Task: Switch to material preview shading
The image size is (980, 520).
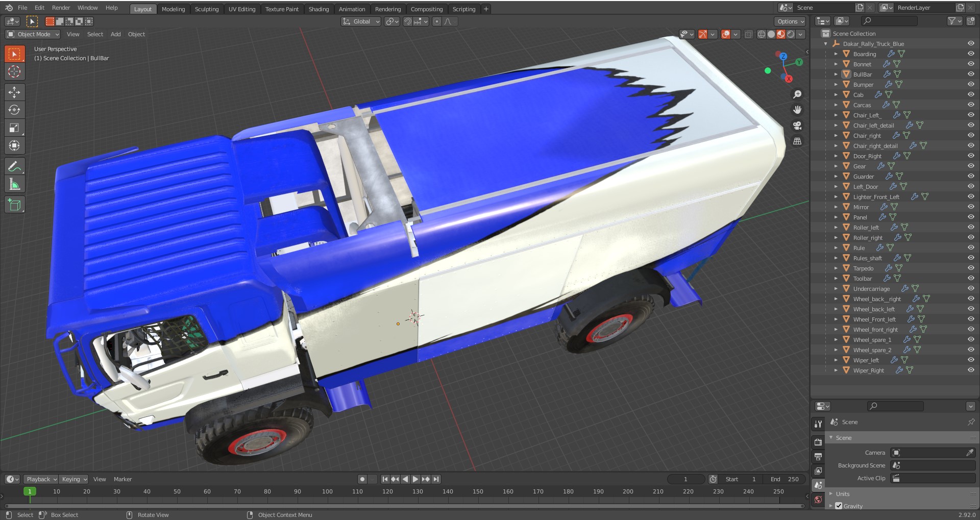Action: point(781,34)
